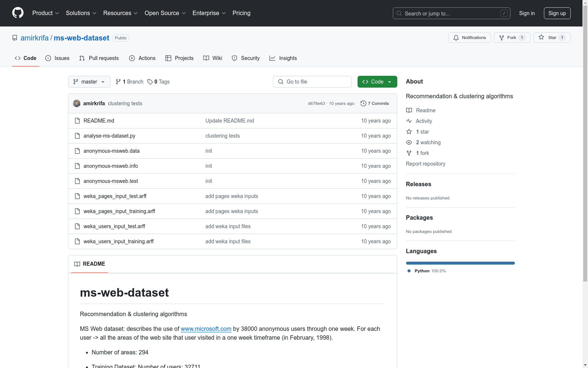Click file icon beside analyse-ms-dataset.py

[x=77, y=136]
